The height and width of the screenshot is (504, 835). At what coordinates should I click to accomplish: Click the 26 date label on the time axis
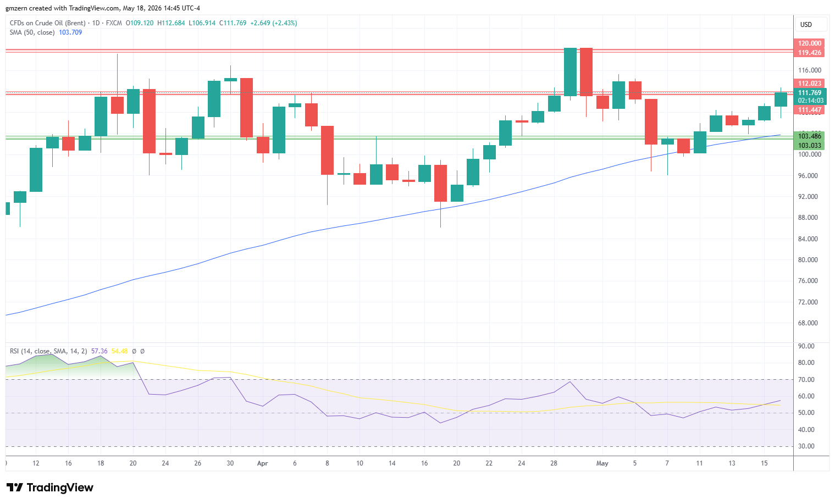198,463
